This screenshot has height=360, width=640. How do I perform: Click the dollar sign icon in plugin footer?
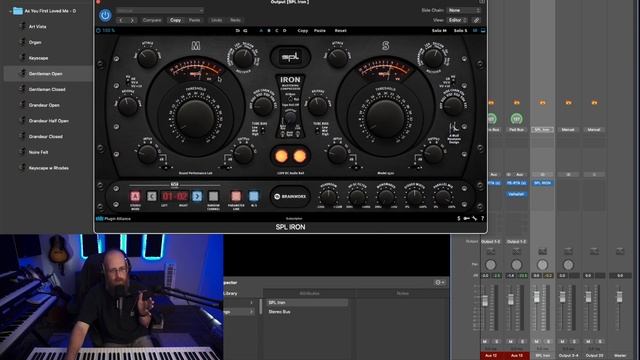(x=459, y=219)
